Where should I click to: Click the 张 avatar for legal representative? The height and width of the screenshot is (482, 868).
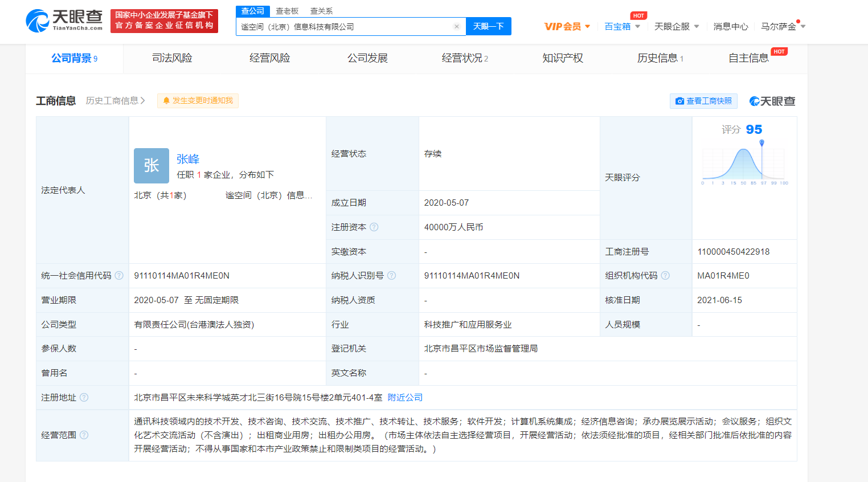pos(151,165)
